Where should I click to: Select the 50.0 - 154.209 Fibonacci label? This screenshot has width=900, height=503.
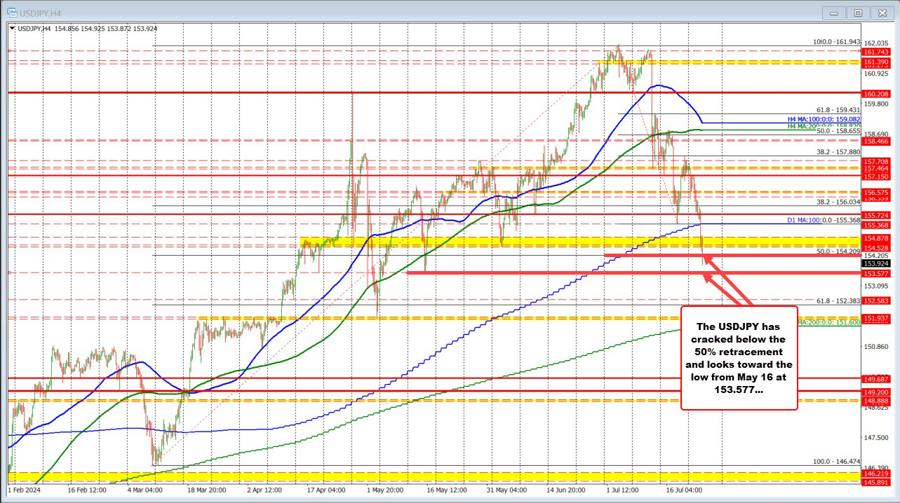[x=838, y=252]
